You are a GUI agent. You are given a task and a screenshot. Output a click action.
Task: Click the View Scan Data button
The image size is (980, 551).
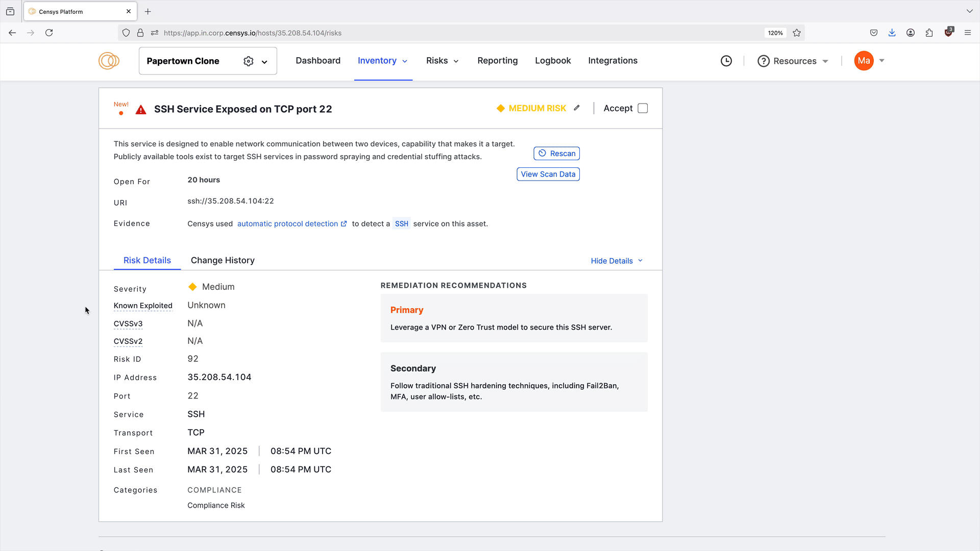point(548,174)
